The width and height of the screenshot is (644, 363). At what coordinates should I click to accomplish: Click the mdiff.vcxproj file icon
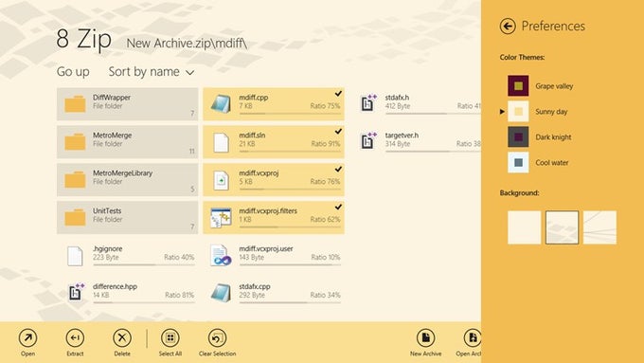coord(221,180)
